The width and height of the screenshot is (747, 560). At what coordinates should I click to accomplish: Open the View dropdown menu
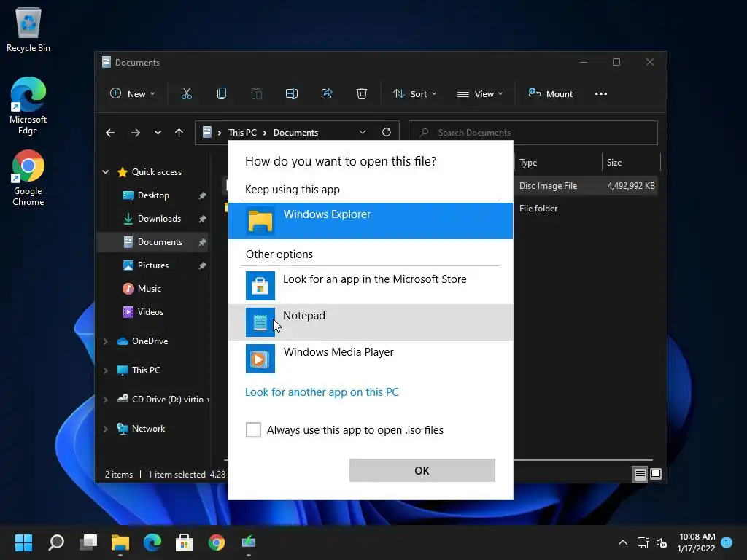click(x=480, y=94)
